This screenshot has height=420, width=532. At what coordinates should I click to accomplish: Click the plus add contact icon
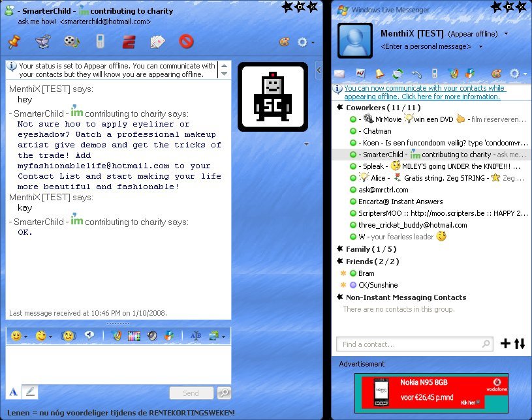click(x=505, y=344)
